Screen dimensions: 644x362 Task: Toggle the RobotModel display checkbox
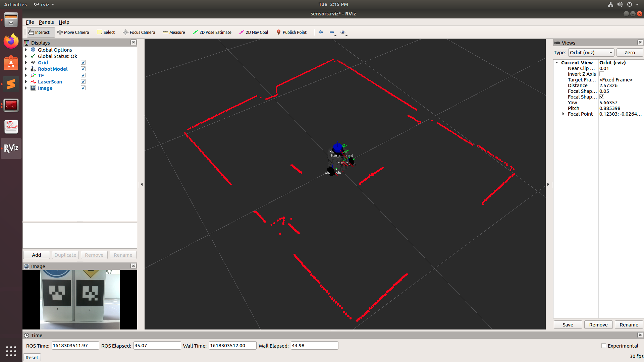pyautogui.click(x=83, y=69)
